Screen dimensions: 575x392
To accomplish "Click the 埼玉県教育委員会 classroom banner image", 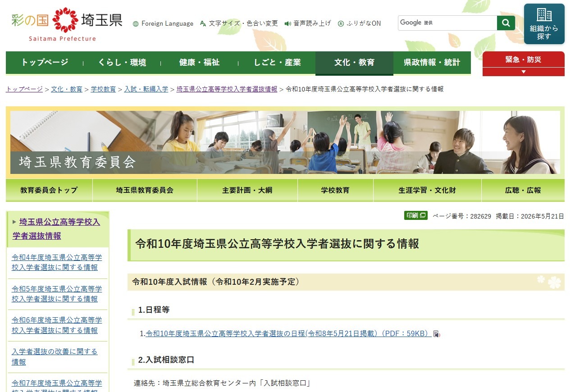I will click(x=285, y=142).
